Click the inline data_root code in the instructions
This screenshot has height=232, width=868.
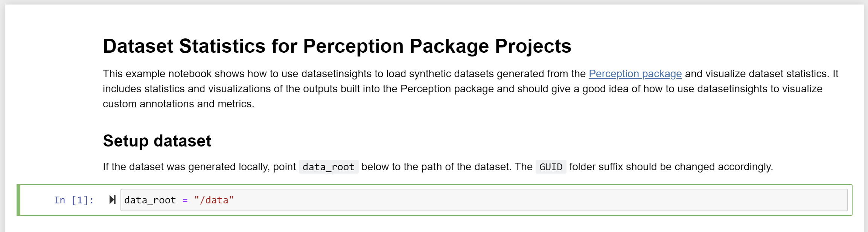[328, 167]
